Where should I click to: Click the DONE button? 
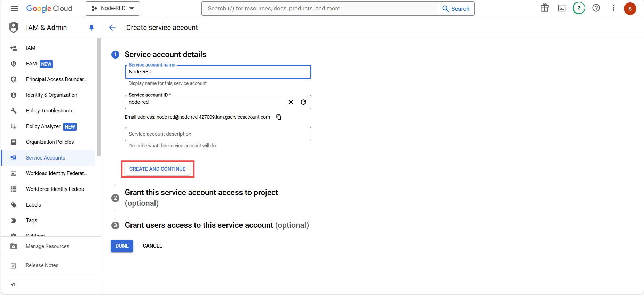(122, 246)
